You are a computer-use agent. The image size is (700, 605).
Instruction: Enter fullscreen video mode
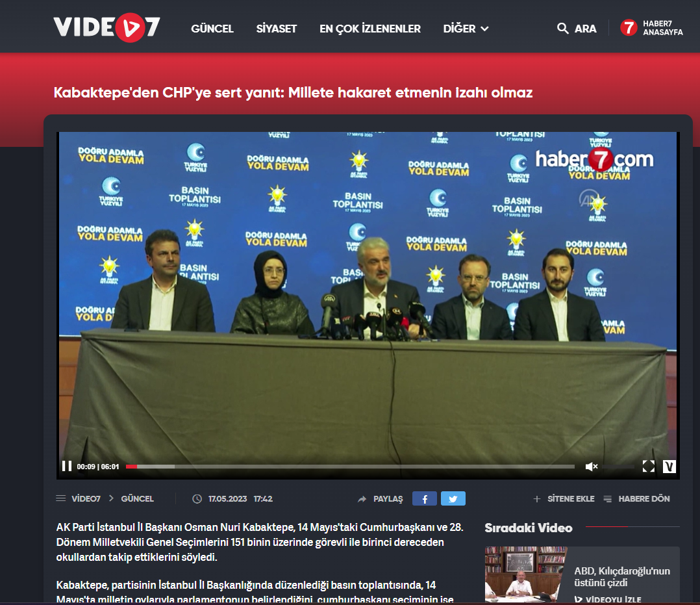coord(648,467)
